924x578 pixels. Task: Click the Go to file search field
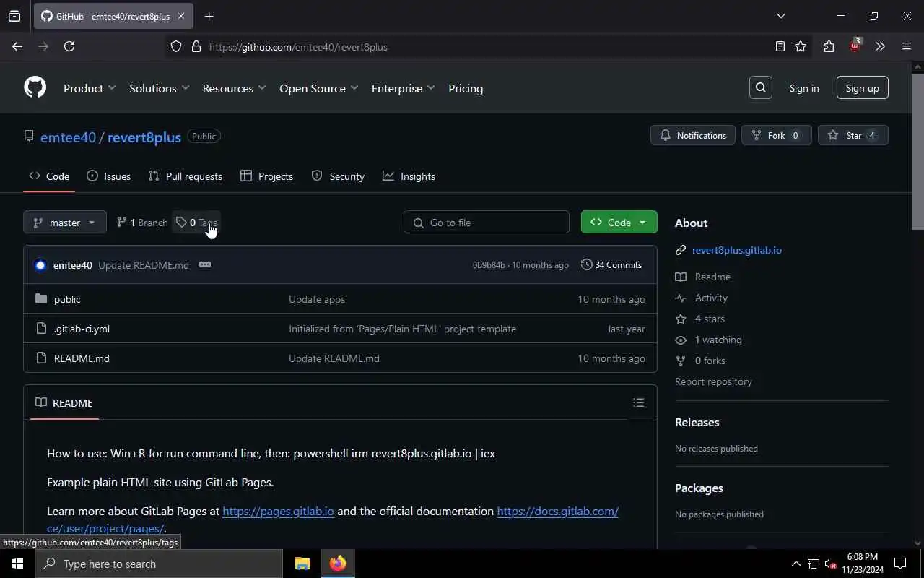click(x=487, y=223)
